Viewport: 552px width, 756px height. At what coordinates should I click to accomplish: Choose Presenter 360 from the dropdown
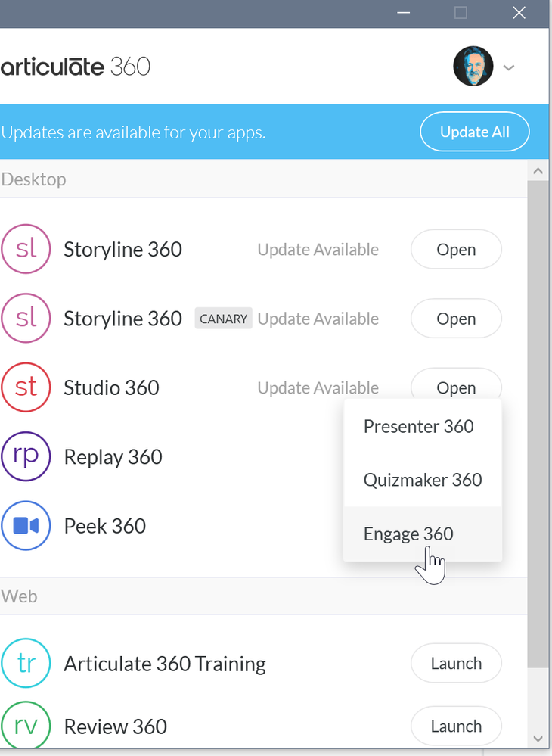click(423, 426)
